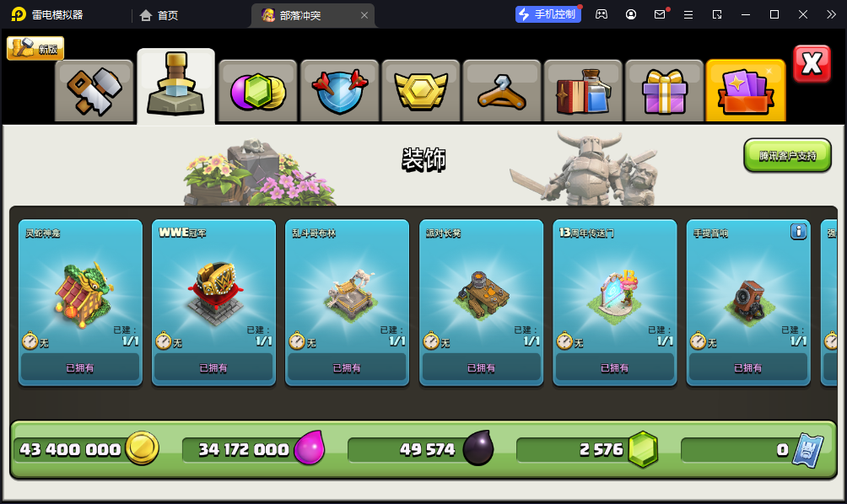Select the 13周年传送门 decoration card
This screenshot has height=504, width=847.
(615, 303)
